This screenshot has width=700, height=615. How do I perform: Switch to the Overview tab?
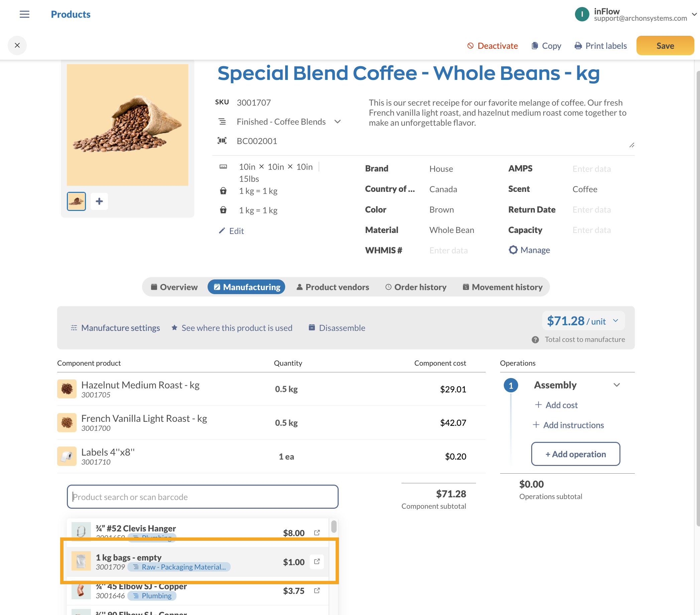click(174, 287)
